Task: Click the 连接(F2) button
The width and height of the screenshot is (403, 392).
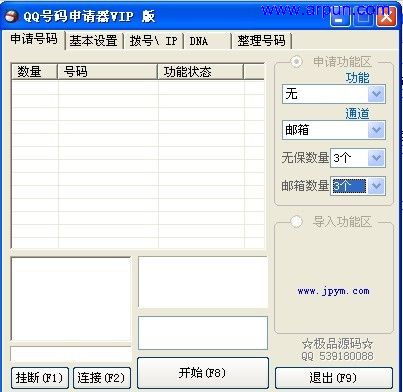Action: (102, 378)
